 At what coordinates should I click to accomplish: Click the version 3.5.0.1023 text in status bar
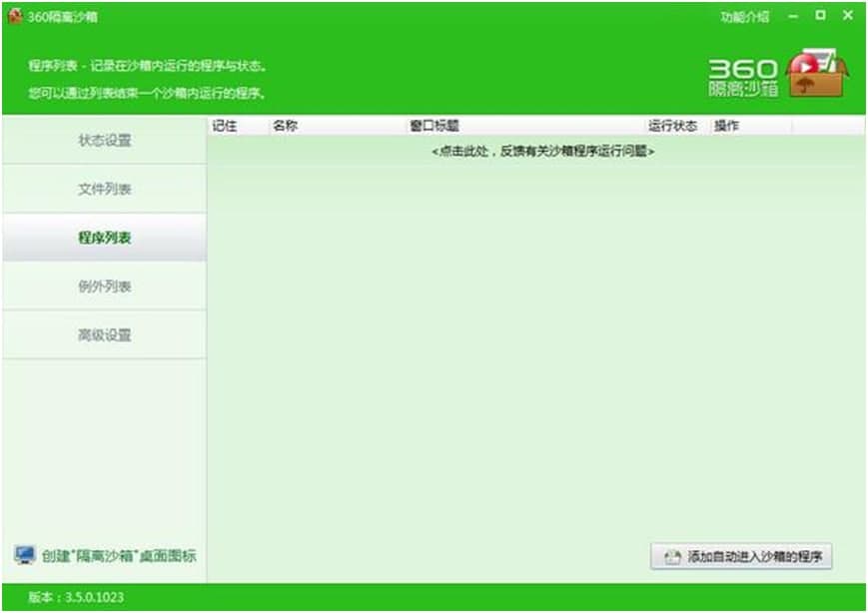pos(76,598)
